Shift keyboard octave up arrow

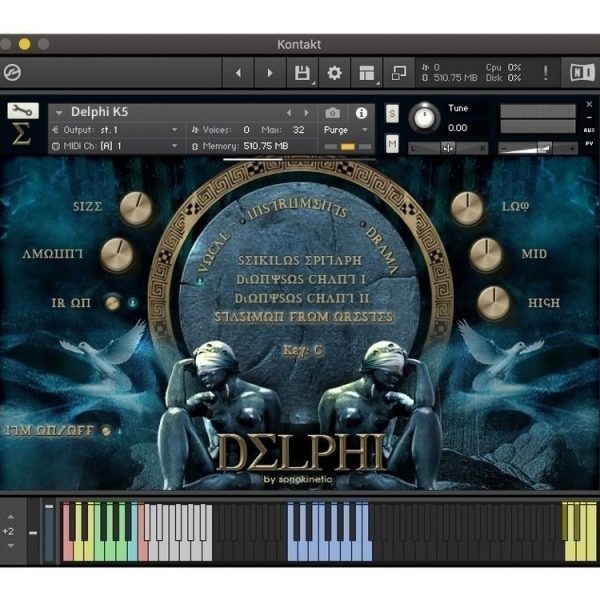pos(11,517)
